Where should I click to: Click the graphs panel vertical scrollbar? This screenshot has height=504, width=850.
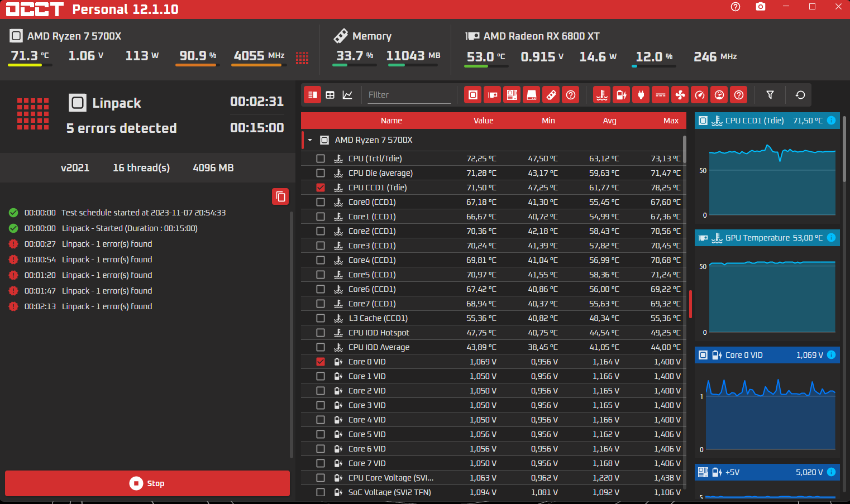pyautogui.click(x=844, y=148)
